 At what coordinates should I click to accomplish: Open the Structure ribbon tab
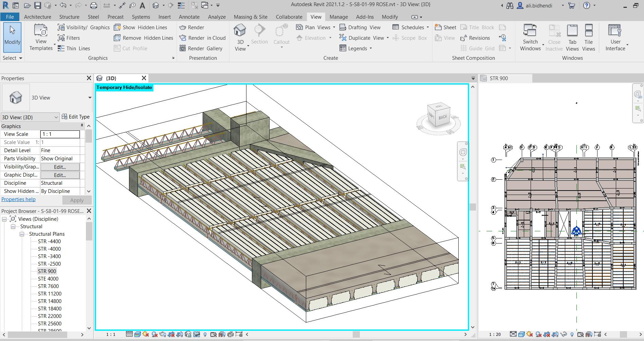[69, 17]
